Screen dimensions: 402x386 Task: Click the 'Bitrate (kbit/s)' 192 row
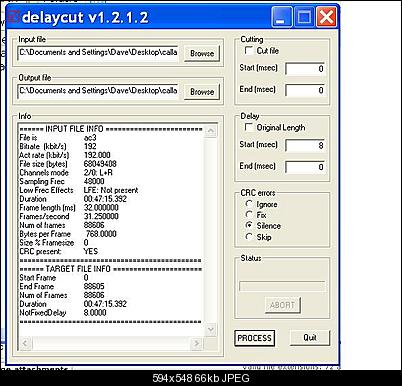58,146
